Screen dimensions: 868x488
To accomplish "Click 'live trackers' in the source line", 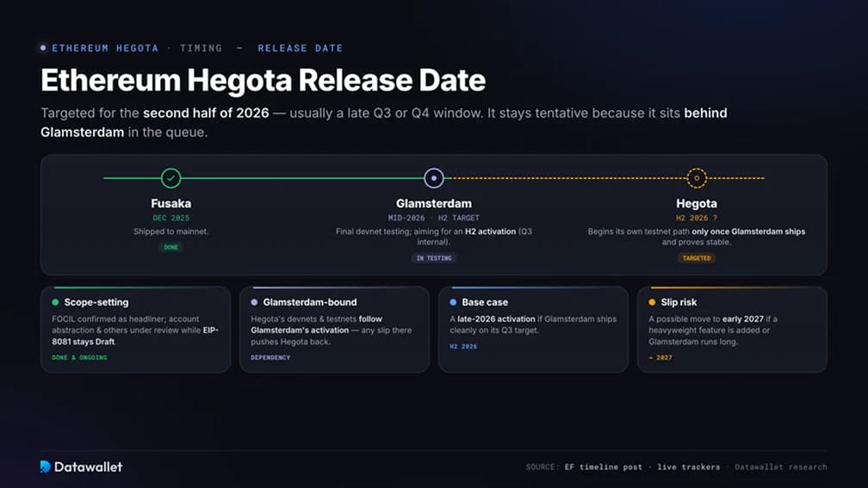I will pyautogui.click(x=689, y=467).
